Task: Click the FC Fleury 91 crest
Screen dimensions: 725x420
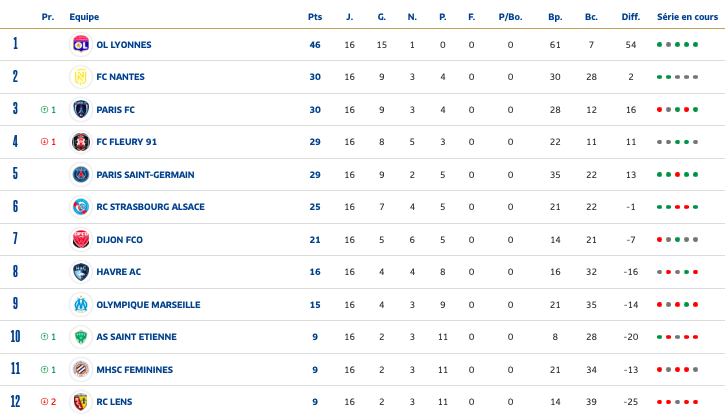Action: (81, 142)
